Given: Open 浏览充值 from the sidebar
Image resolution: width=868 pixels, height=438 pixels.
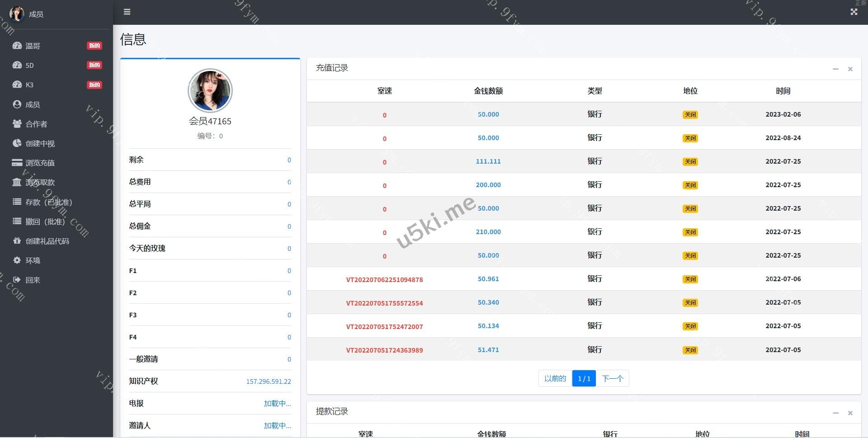Looking at the screenshot, I should click(40, 163).
